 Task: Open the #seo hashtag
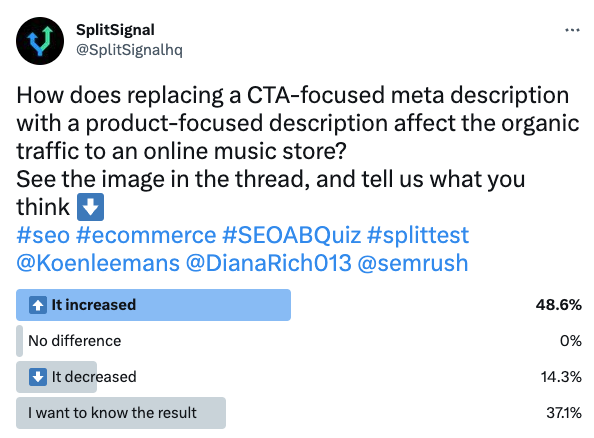coord(43,235)
